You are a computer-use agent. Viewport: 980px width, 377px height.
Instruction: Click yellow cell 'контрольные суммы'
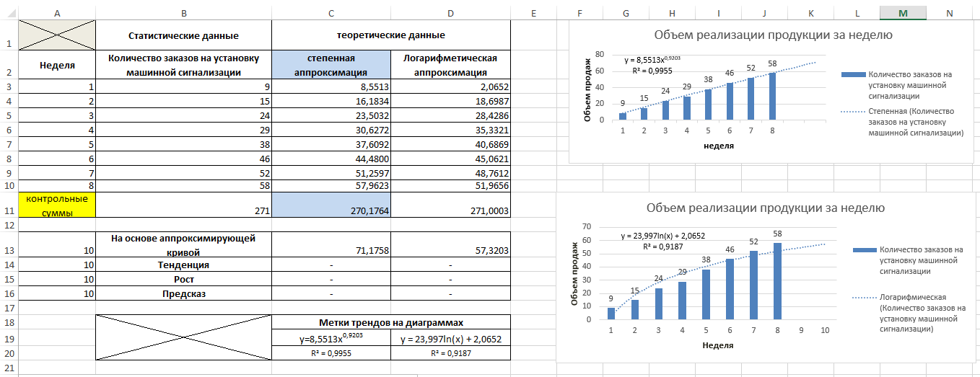57,205
